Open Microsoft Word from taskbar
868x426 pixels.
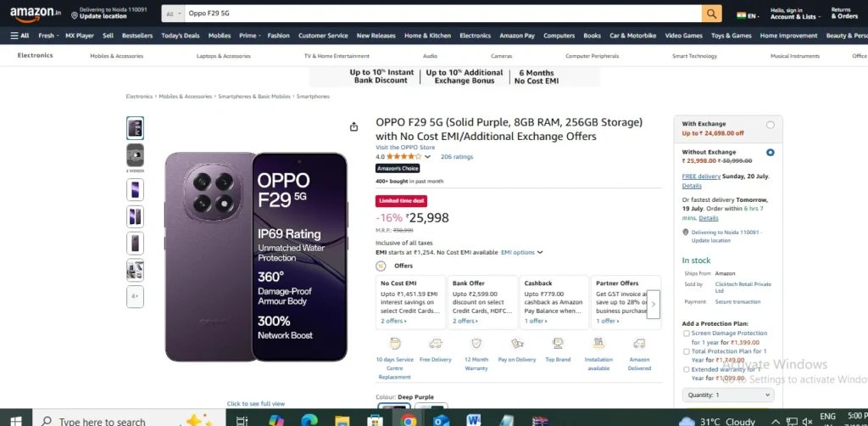474,421
